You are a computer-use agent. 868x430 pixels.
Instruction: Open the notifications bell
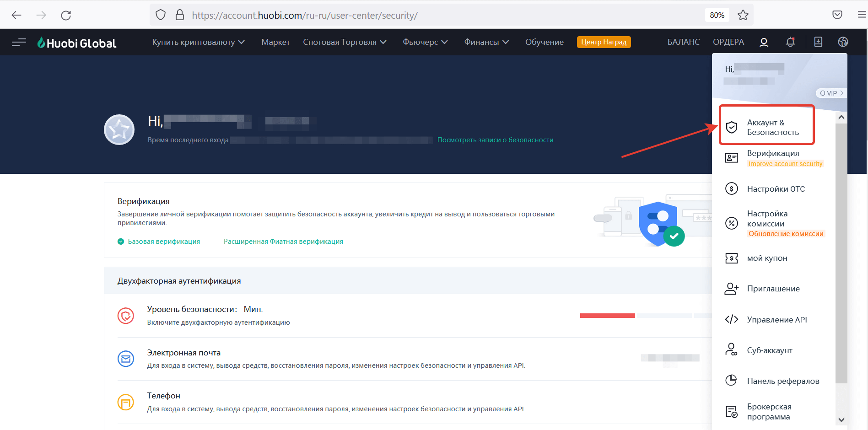[x=790, y=42]
